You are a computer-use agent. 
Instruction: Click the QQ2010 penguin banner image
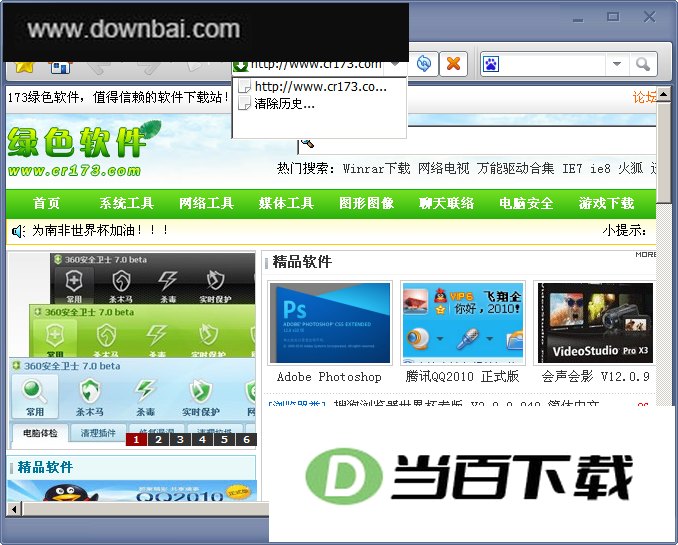pos(132,490)
